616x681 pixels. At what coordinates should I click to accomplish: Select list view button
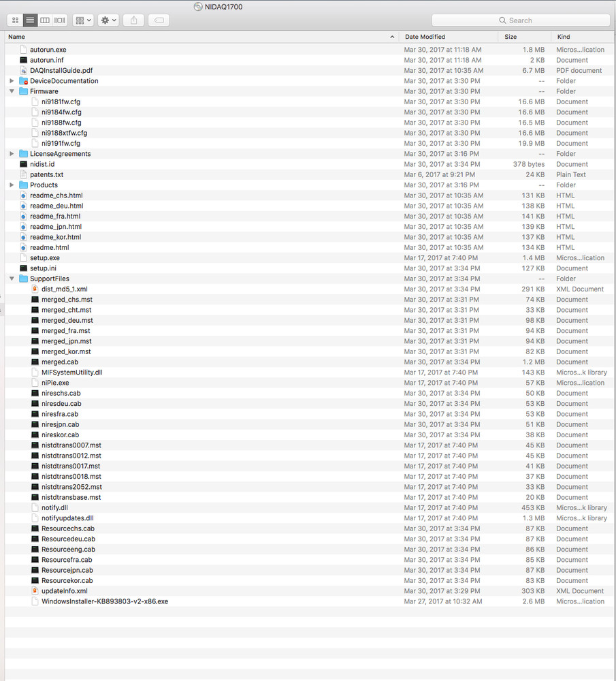pyautogui.click(x=30, y=20)
